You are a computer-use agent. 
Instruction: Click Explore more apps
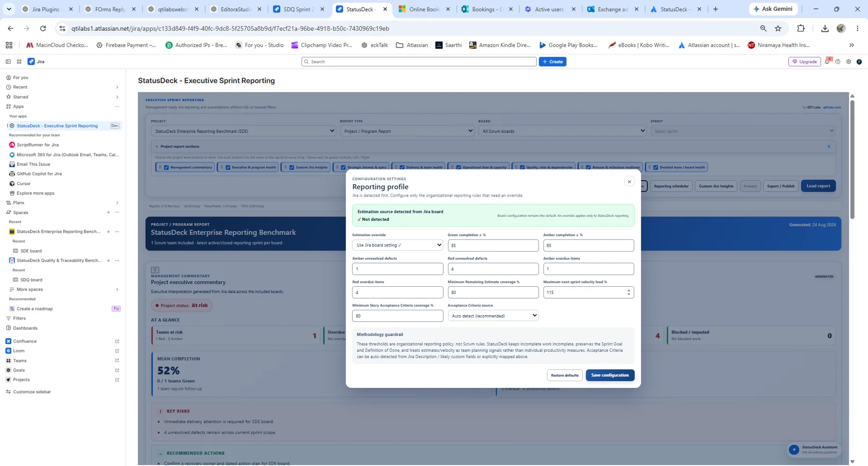[x=36, y=193]
